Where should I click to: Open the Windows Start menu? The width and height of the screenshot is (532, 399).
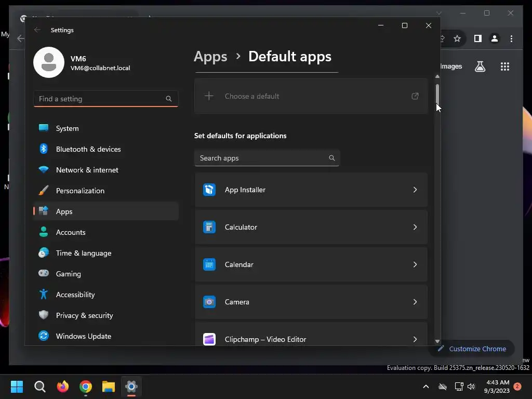[x=17, y=387]
